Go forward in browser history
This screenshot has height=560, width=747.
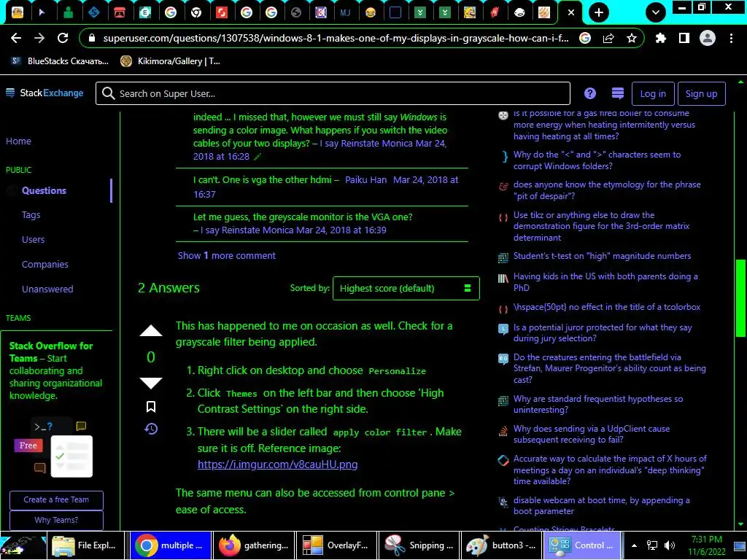tap(39, 38)
